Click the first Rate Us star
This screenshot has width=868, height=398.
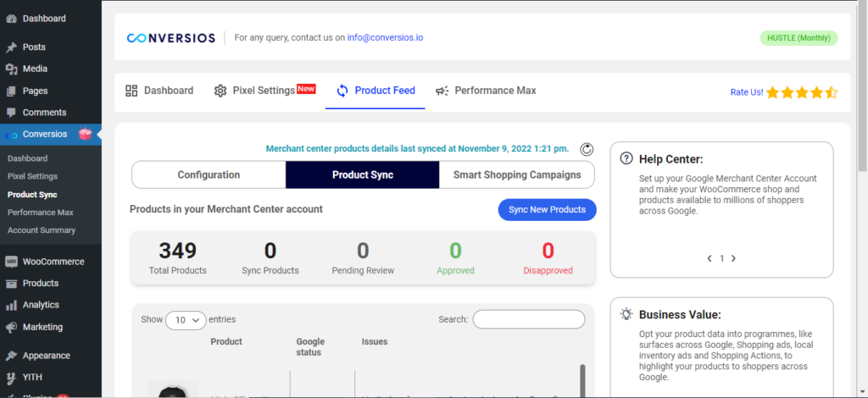[772, 92]
